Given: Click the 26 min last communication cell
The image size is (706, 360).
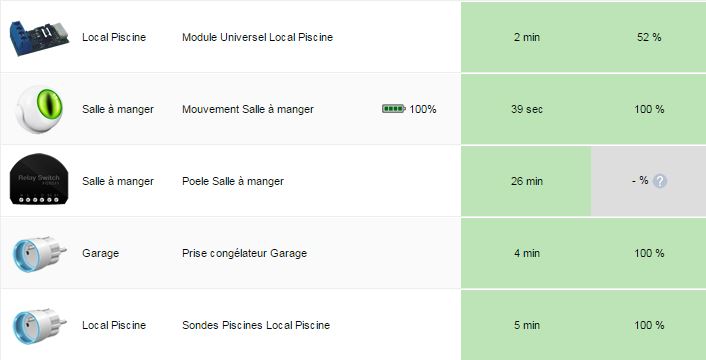Looking at the screenshot, I should pyautogui.click(x=526, y=181).
